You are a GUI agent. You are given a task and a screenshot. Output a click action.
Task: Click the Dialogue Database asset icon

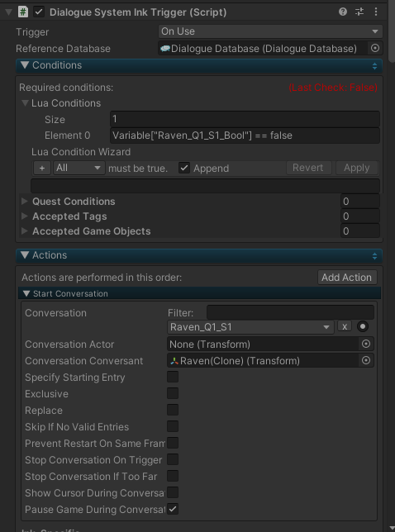[x=165, y=49]
